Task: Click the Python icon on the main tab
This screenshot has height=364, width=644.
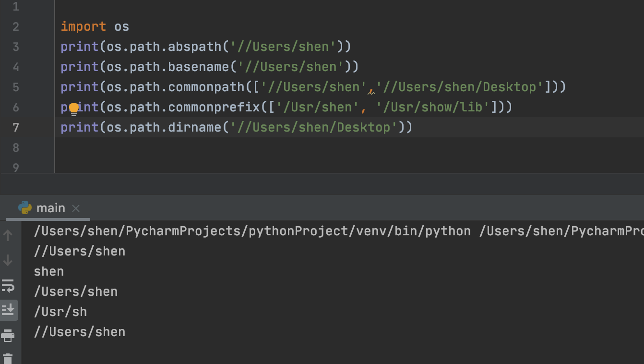Action: coord(26,208)
